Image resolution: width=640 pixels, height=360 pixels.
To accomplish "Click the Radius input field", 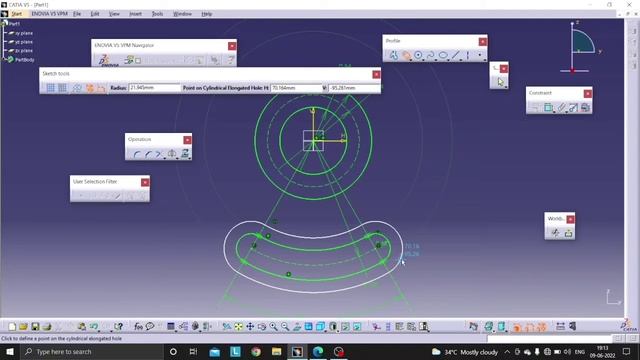I will [x=154, y=88].
